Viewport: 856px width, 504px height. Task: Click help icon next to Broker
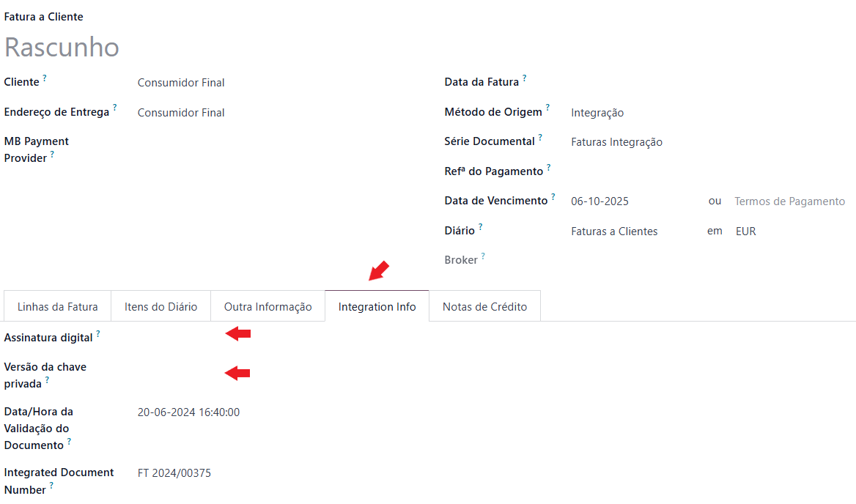[x=484, y=256]
